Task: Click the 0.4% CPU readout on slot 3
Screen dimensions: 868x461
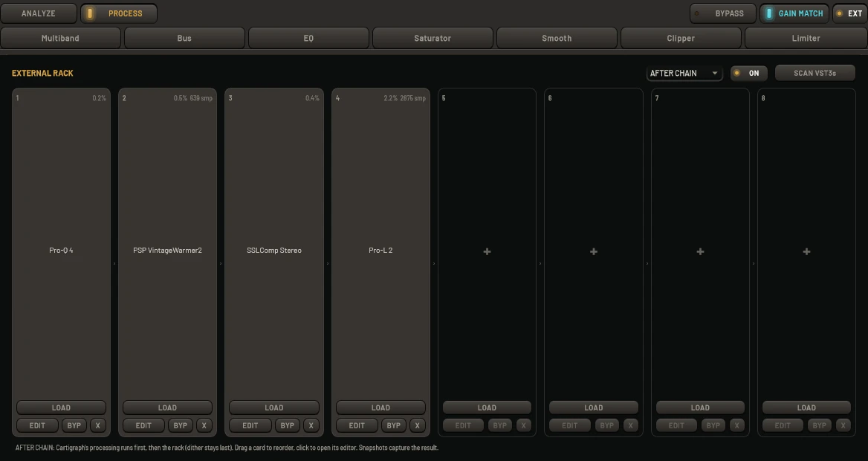Action: coord(312,98)
